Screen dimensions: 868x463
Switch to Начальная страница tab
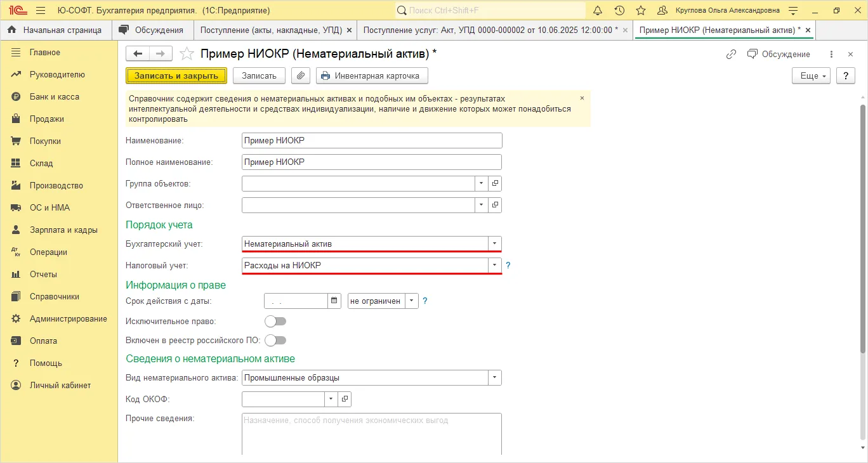pyautogui.click(x=56, y=30)
